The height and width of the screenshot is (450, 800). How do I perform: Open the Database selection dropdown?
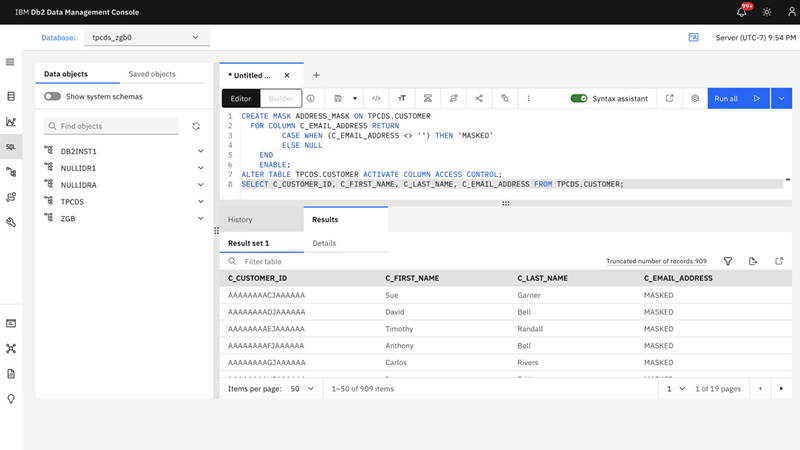pos(146,38)
